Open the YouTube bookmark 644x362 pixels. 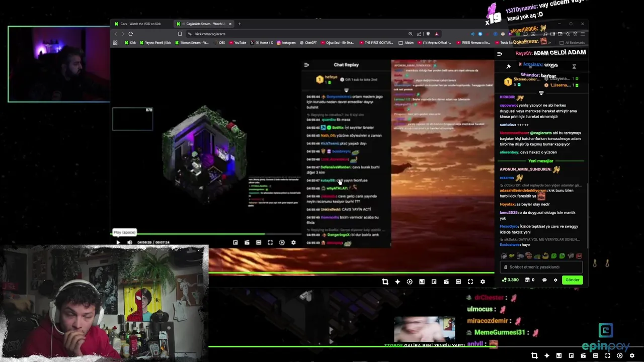point(237,43)
